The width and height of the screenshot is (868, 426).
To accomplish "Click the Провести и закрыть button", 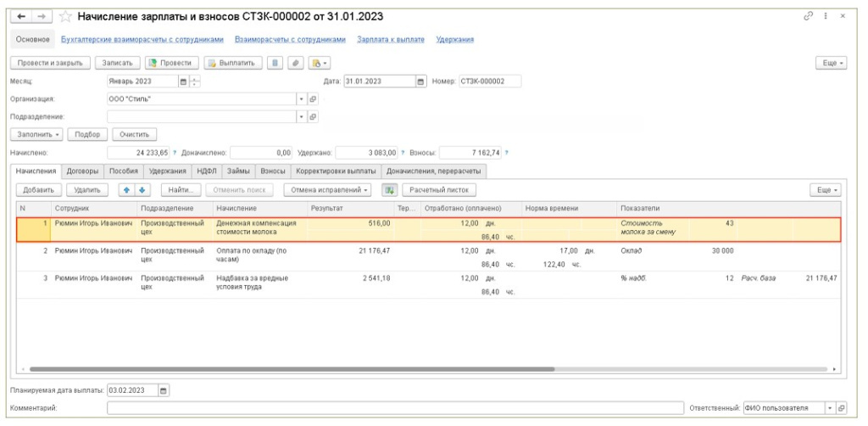I will [50, 63].
